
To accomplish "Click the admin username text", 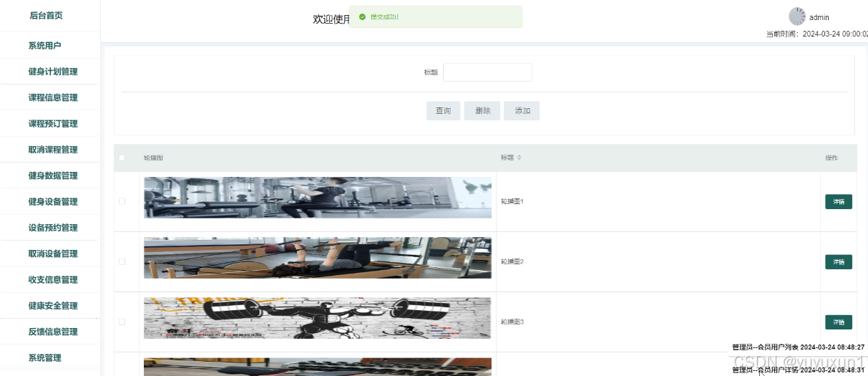I will coord(819,17).
